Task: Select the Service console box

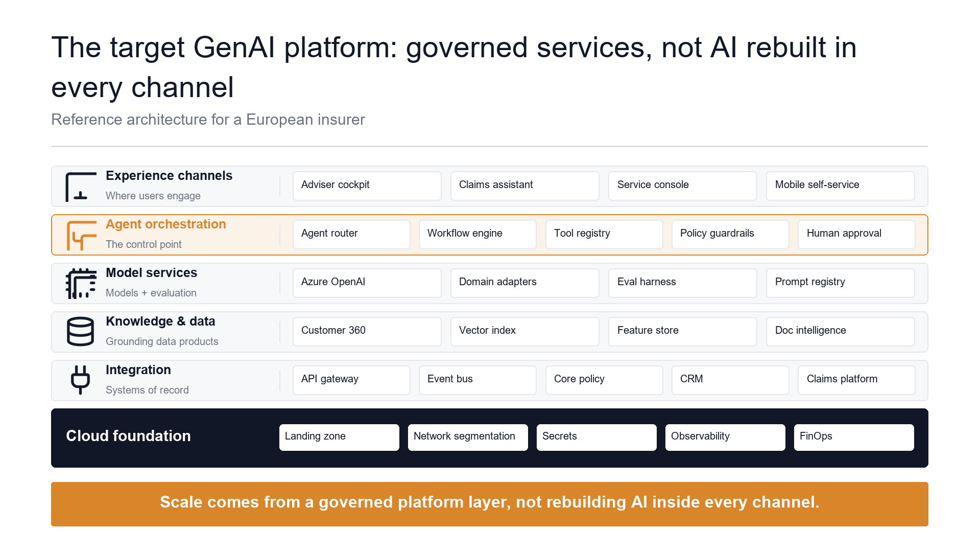Action: [682, 186]
